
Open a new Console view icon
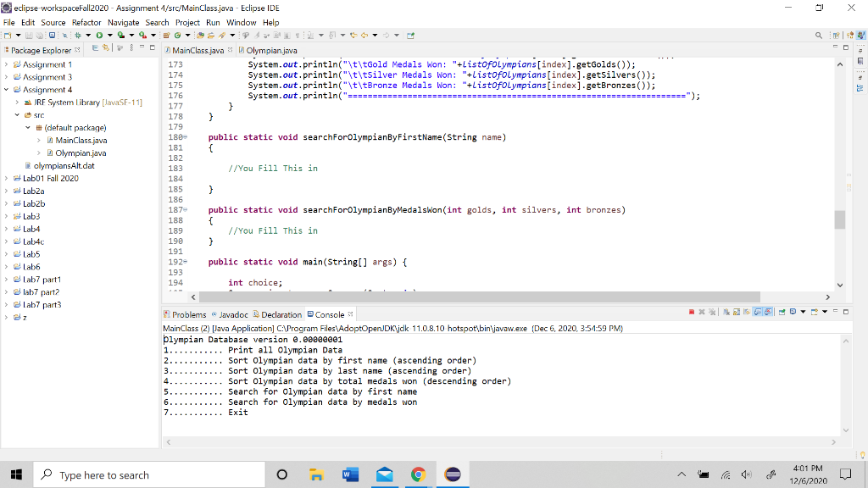[x=815, y=312]
